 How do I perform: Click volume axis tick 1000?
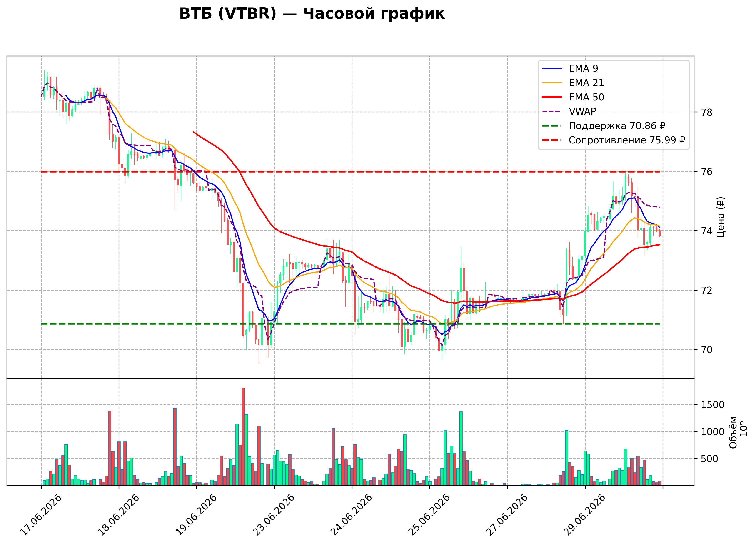click(713, 432)
